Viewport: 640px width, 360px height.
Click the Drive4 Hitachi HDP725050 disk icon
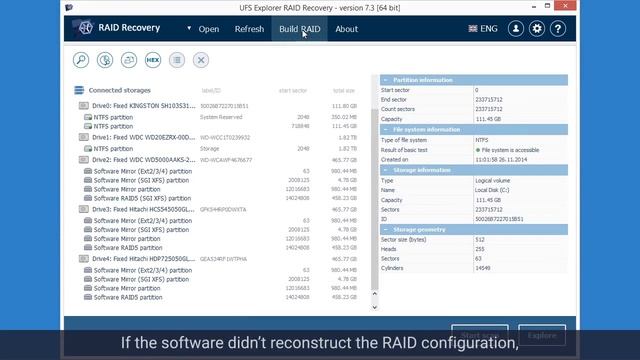pyautogui.click(x=84, y=259)
